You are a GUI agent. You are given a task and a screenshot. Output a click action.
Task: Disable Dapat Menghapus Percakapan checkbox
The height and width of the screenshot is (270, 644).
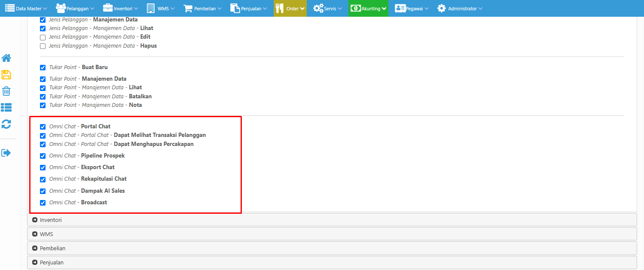coord(43,144)
